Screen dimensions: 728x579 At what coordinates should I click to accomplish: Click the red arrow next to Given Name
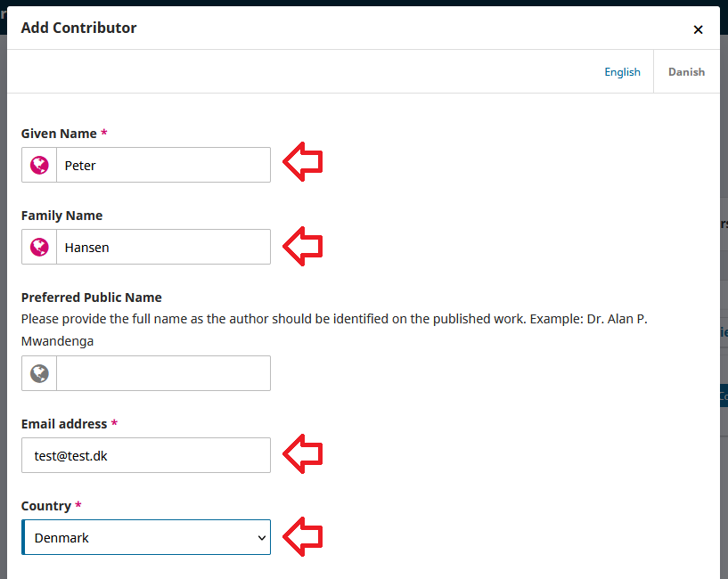[x=303, y=162]
